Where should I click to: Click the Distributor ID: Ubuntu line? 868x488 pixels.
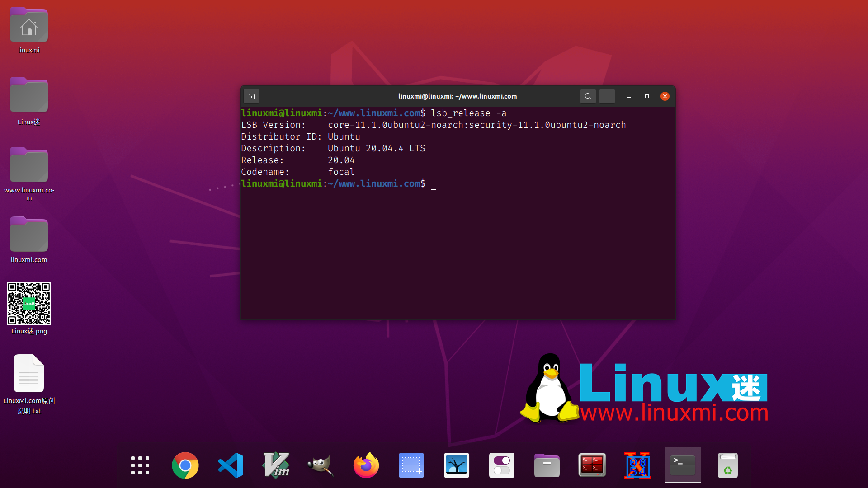coord(301,136)
